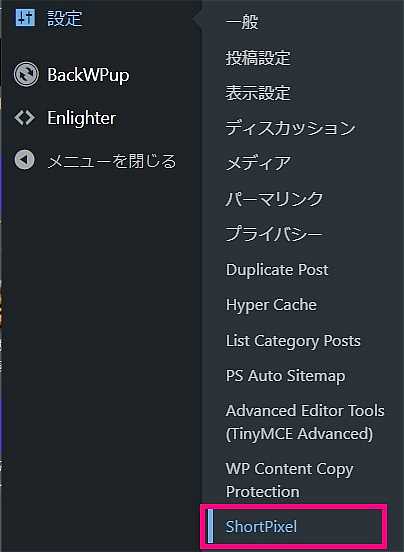This screenshot has height=552, width=404.
Task: Open プライバシー settings
Action: (x=274, y=234)
